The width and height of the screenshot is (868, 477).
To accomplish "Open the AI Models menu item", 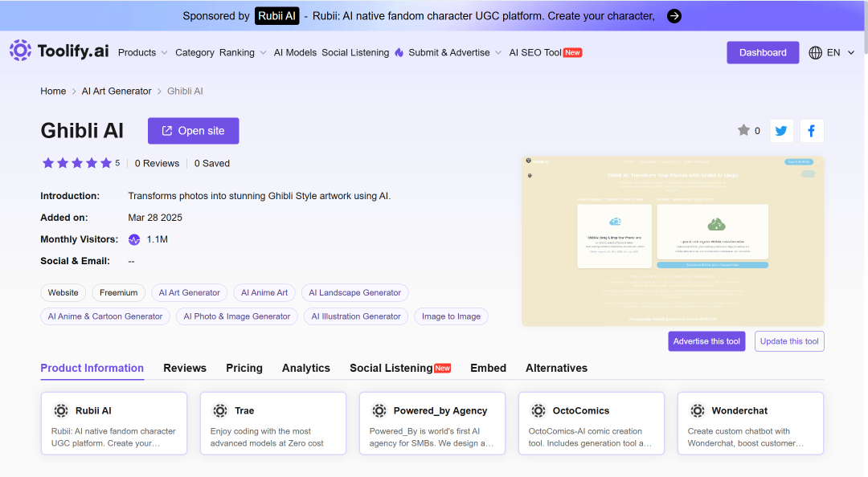I will [x=295, y=52].
